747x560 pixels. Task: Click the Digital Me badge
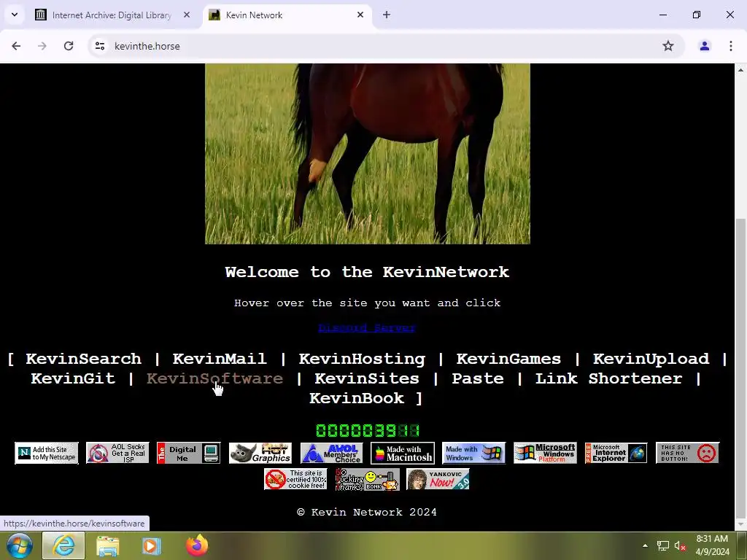tap(189, 453)
